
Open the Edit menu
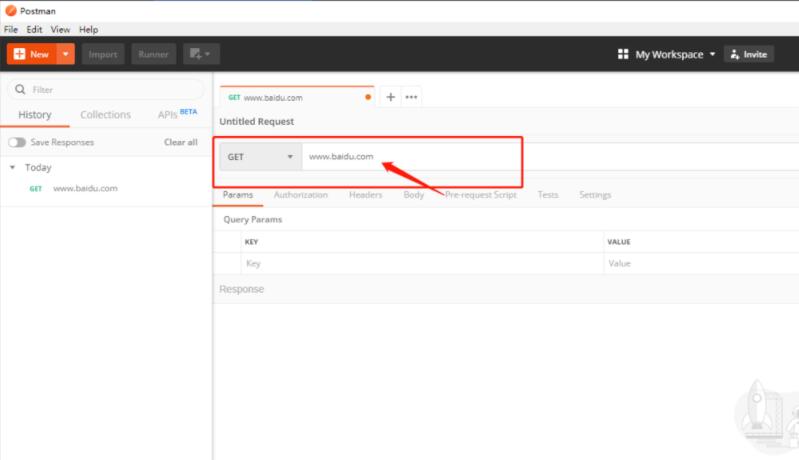(34, 30)
